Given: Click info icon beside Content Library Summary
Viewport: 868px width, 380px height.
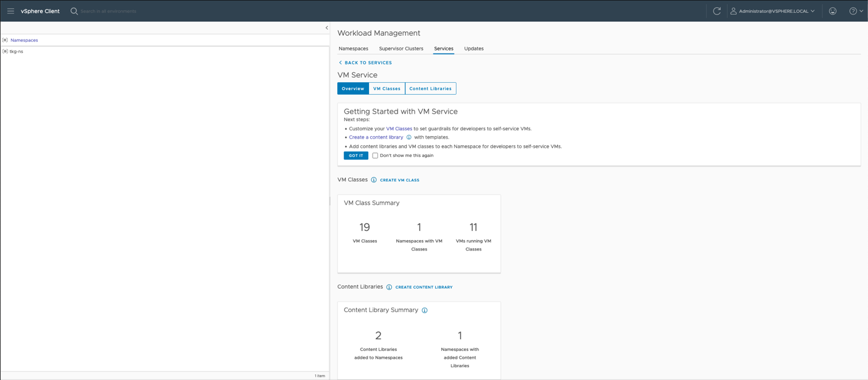Looking at the screenshot, I should pos(424,310).
